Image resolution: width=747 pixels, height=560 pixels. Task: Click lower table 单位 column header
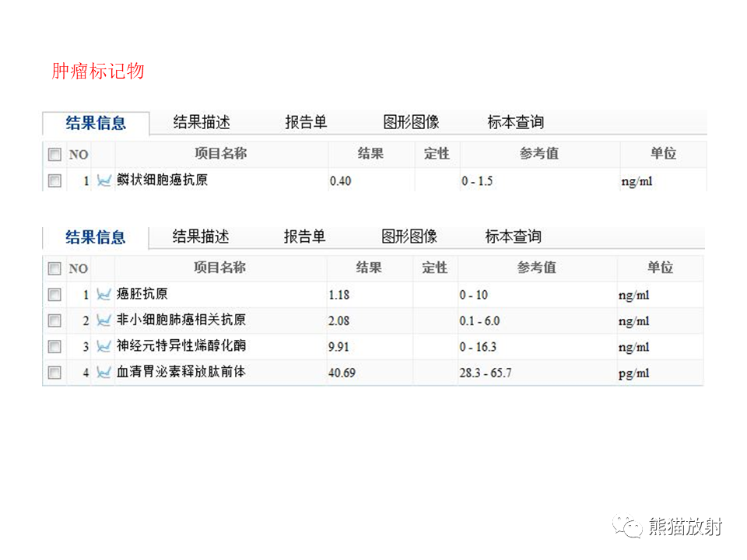[x=660, y=267]
